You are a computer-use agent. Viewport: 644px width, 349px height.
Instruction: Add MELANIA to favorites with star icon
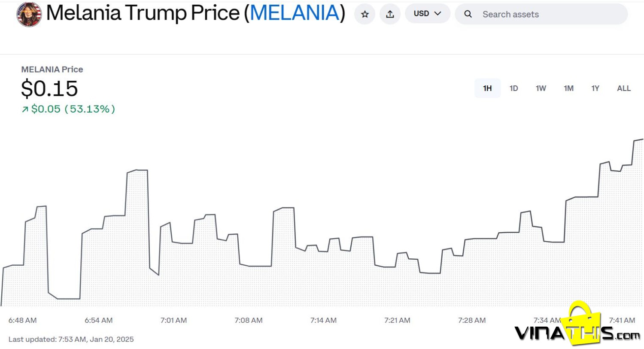point(365,14)
